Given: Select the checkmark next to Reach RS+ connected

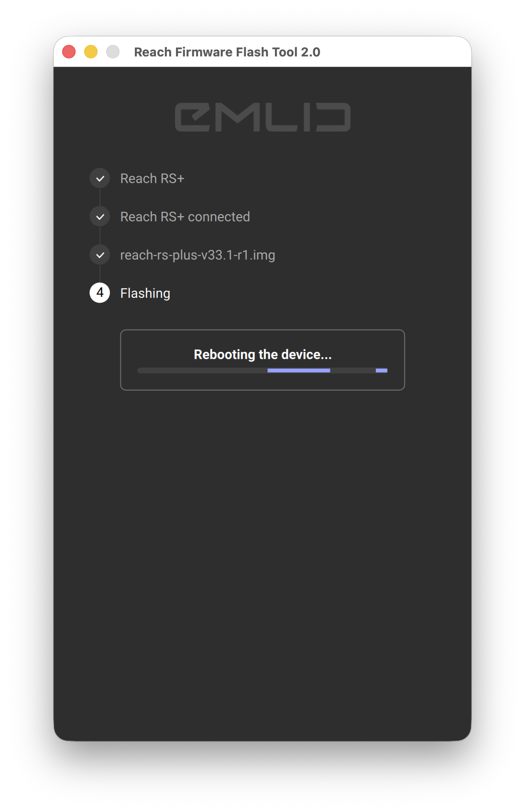Looking at the screenshot, I should tap(100, 217).
